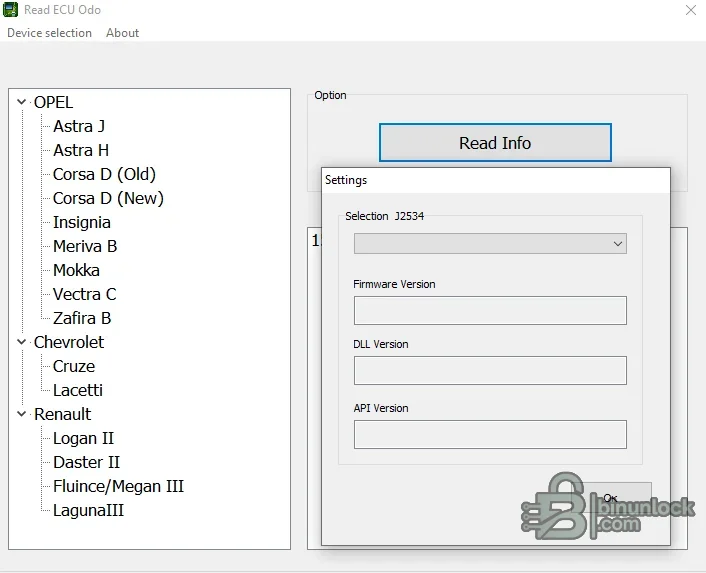Select Mokka in the tree
706x573 pixels.
(76, 270)
